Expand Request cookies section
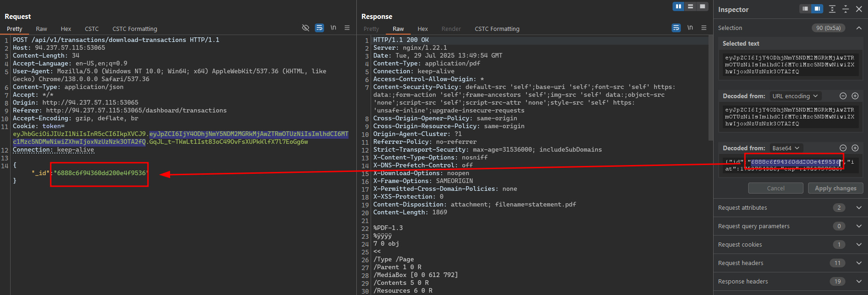Screen dimensions: 868x295 pos(859,245)
